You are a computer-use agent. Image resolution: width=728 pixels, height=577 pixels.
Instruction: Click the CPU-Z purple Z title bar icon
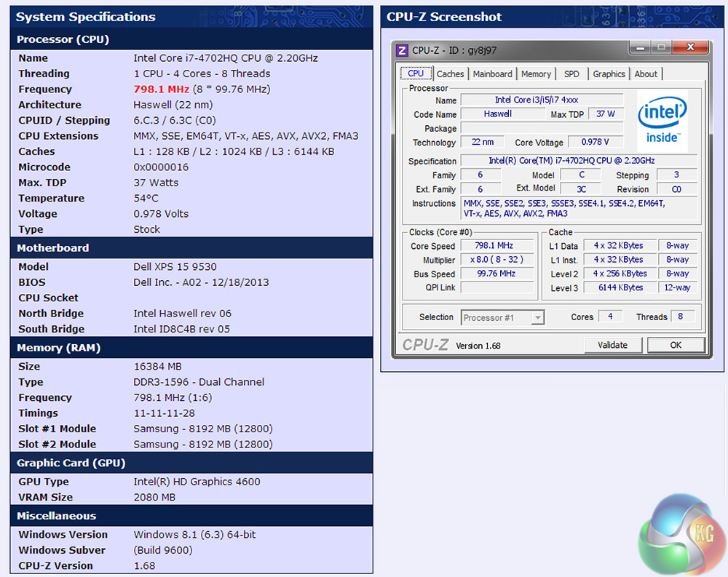click(402, 50)
